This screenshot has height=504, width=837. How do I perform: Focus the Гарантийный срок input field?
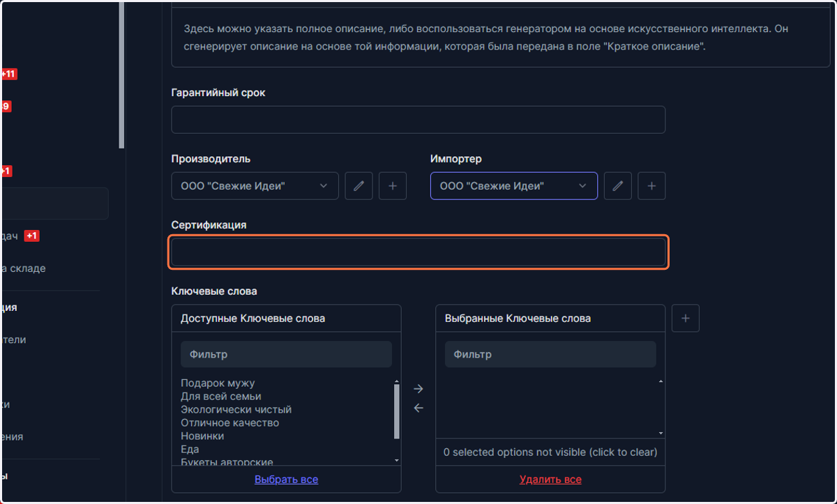418,120
